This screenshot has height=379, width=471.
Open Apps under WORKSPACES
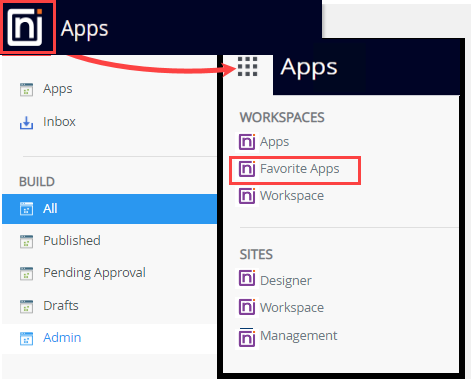click(x=274, y=142)
